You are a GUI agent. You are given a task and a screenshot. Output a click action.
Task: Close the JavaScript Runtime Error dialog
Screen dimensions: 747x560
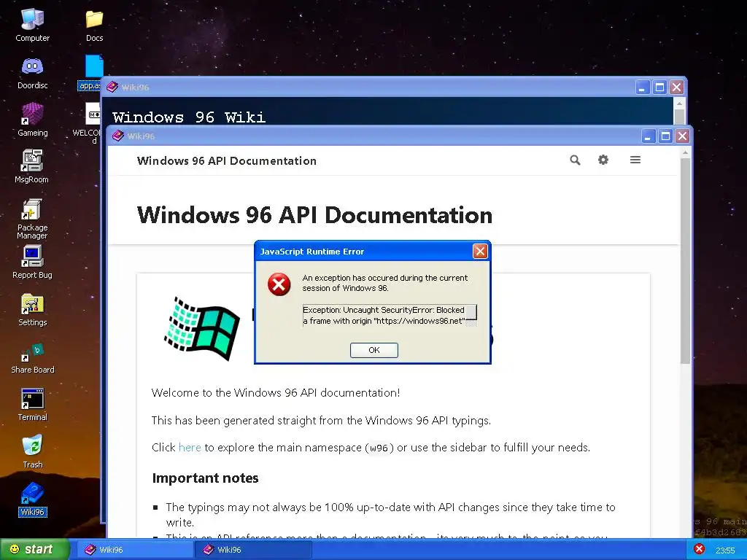point(480,251)
